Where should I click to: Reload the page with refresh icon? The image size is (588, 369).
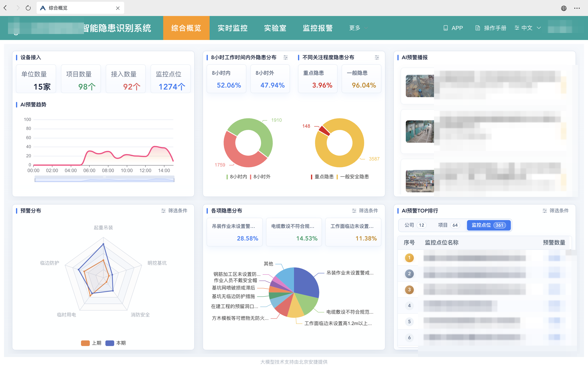point(28,8)
